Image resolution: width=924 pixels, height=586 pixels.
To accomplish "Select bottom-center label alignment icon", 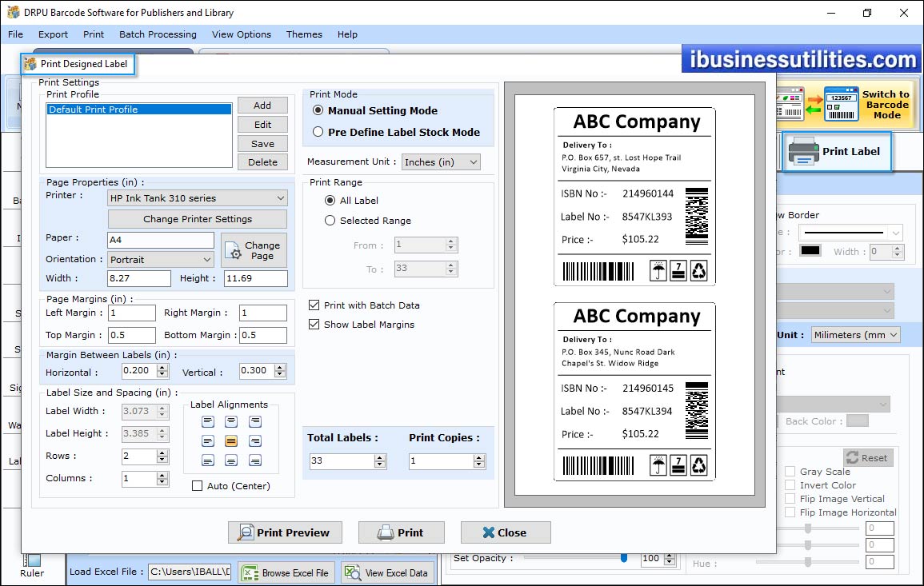I will (x=231, y=460).
